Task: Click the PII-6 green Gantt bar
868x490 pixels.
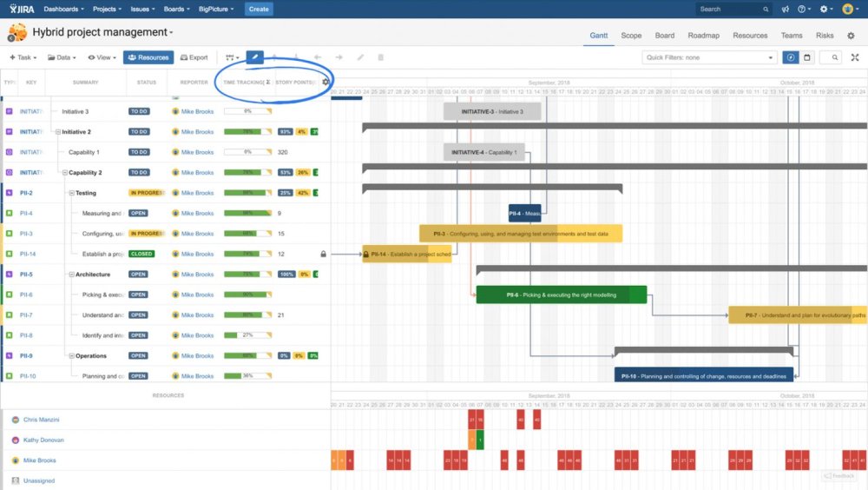Action: pyautogui.click(x=561, y=295)
